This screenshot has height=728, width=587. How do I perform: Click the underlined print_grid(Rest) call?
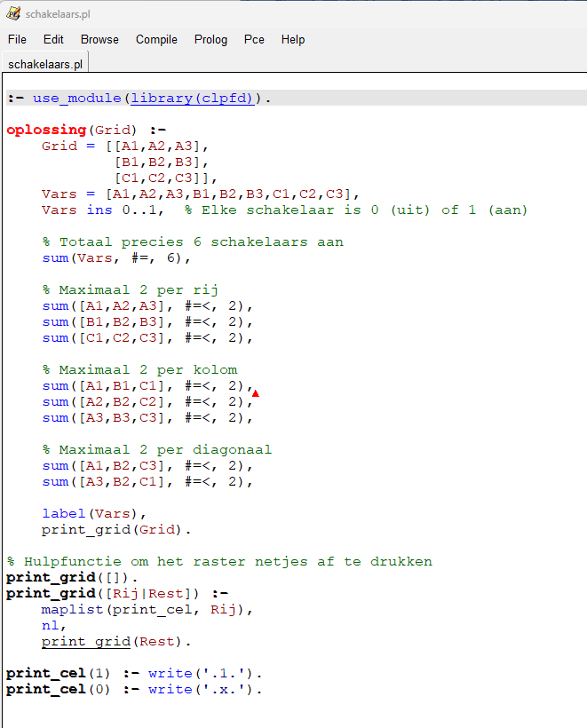click(x=115, y=642)
